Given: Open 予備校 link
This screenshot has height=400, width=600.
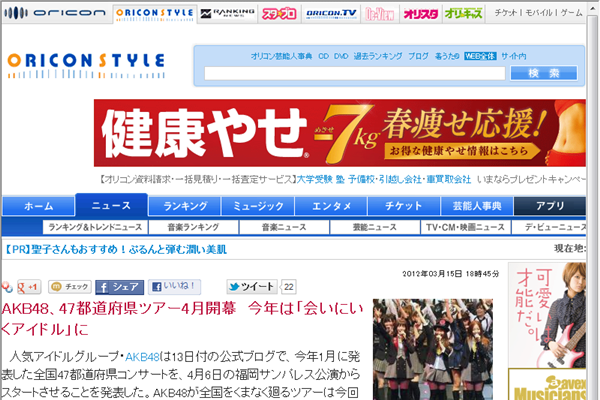Looking at the screenshot, I should pos(361,179).
